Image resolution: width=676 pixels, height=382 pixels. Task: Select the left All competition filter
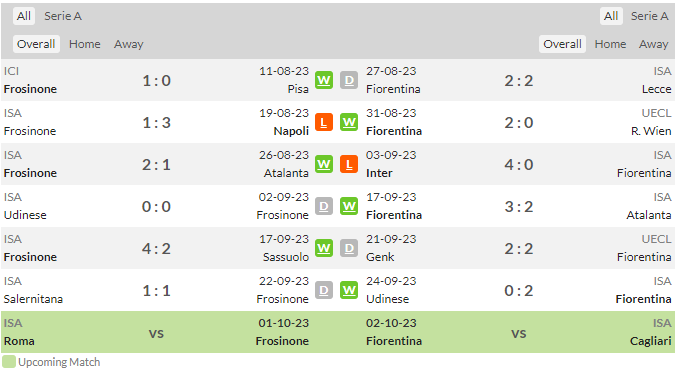pyautogui.click(x=24, y=16)
